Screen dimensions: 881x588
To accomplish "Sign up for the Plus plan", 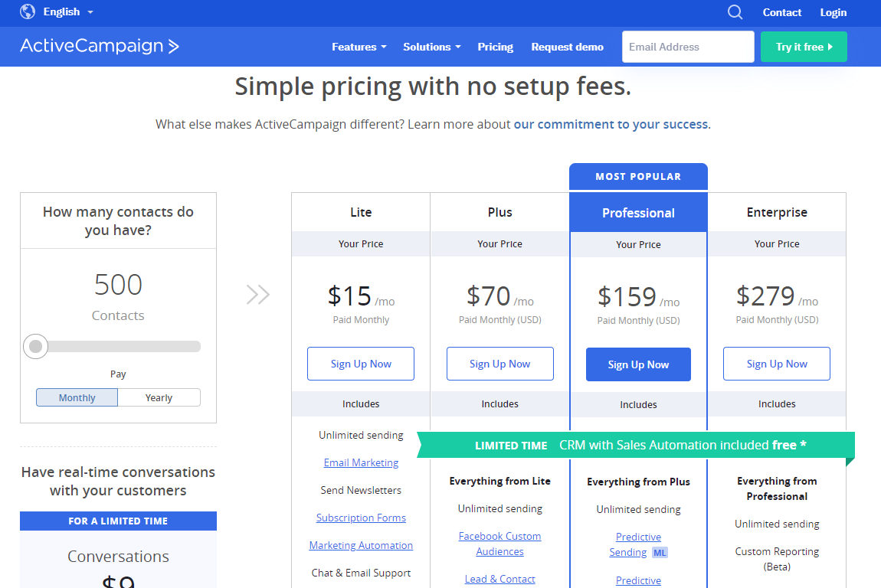I will click(x=499, y=364).
